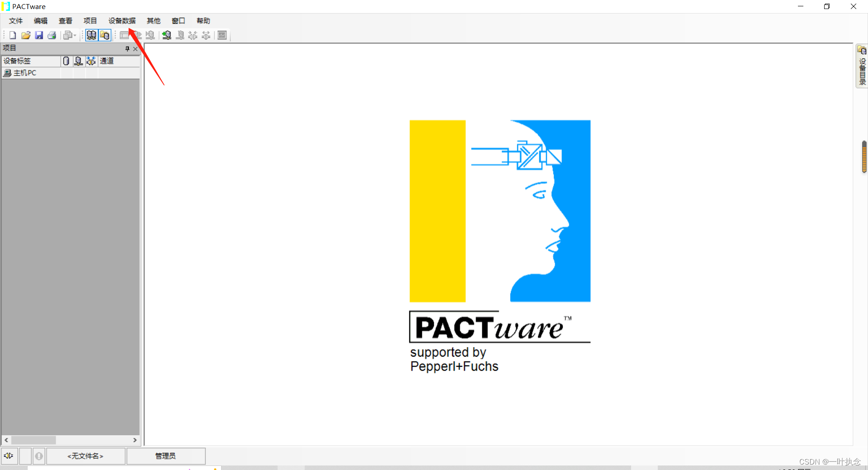Open the 查看 menu
868x470 pixels.
coord(66,21)
